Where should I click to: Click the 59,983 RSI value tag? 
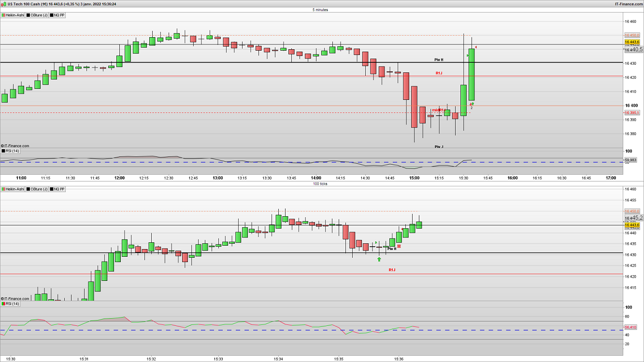pyautogui.click(x=631, y=159)
